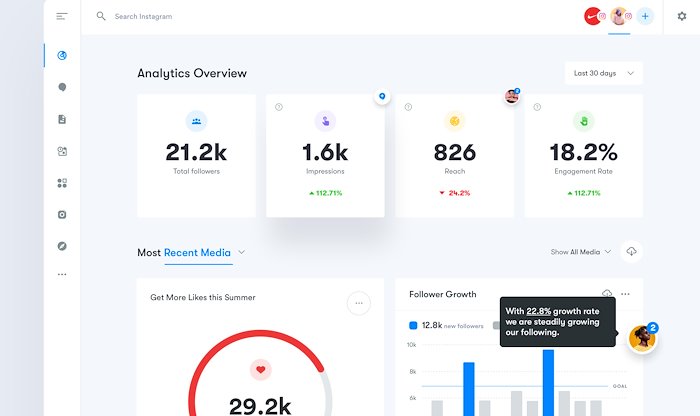Open the compass explore sidebar icon

pyautogui.click(x=62, y=246)
